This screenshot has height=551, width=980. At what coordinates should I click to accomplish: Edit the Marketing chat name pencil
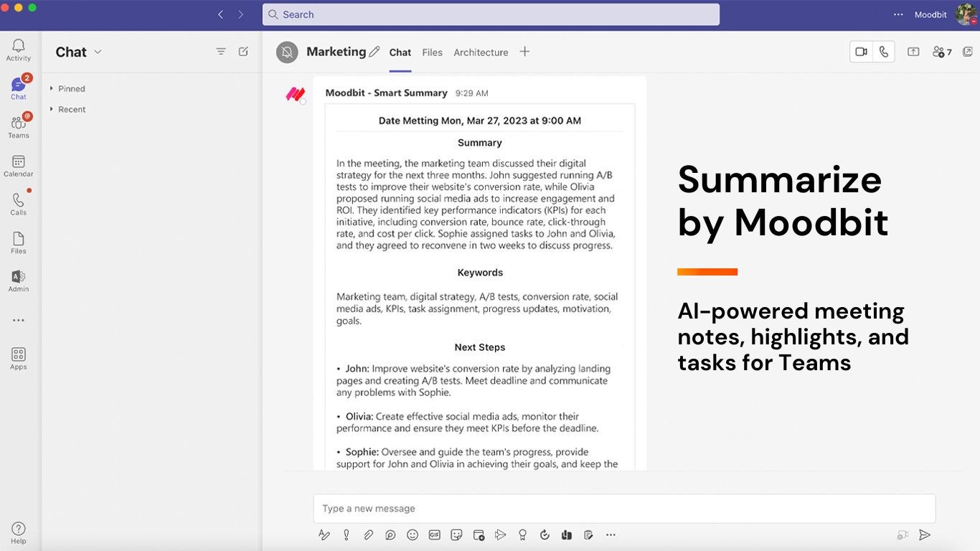point(374,52)
